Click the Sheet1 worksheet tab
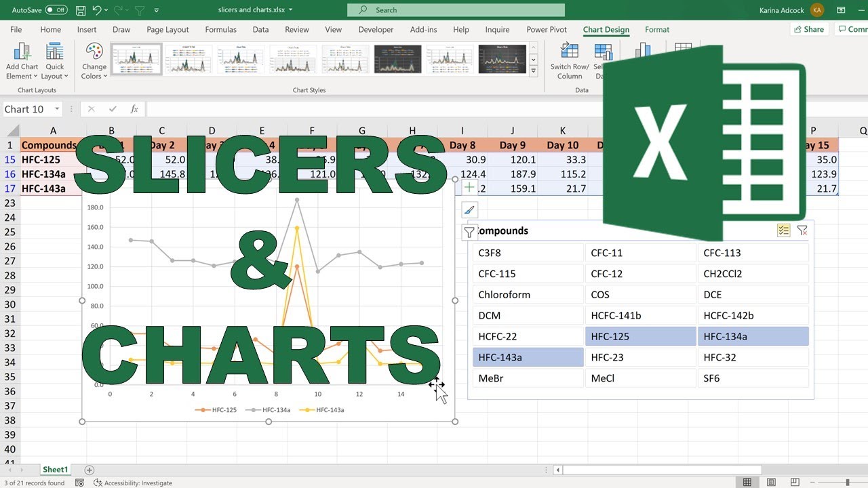 pos(55,470)
